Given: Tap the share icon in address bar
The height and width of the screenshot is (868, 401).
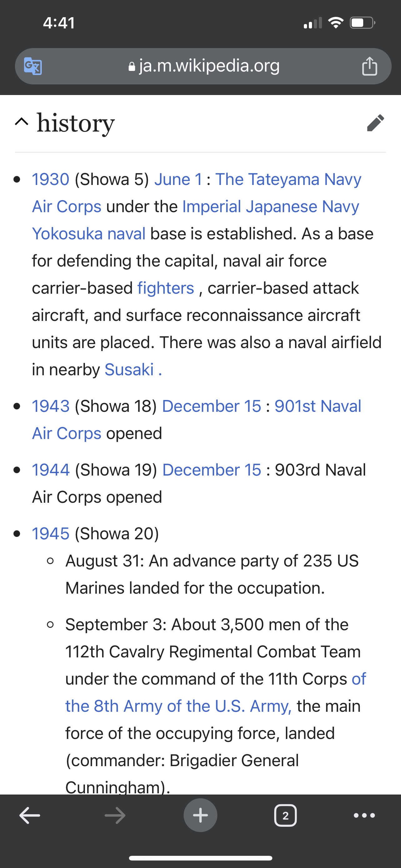Looking at the screenshot, I should [369, 66].
